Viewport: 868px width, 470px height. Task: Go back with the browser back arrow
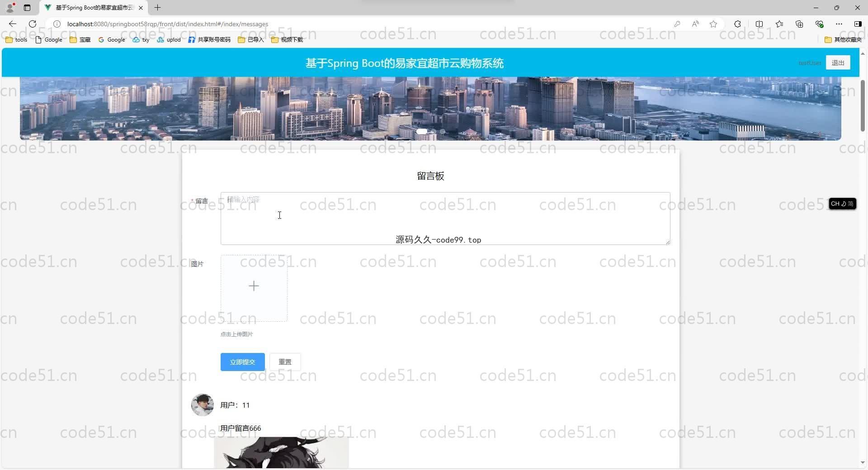point(13,24)
